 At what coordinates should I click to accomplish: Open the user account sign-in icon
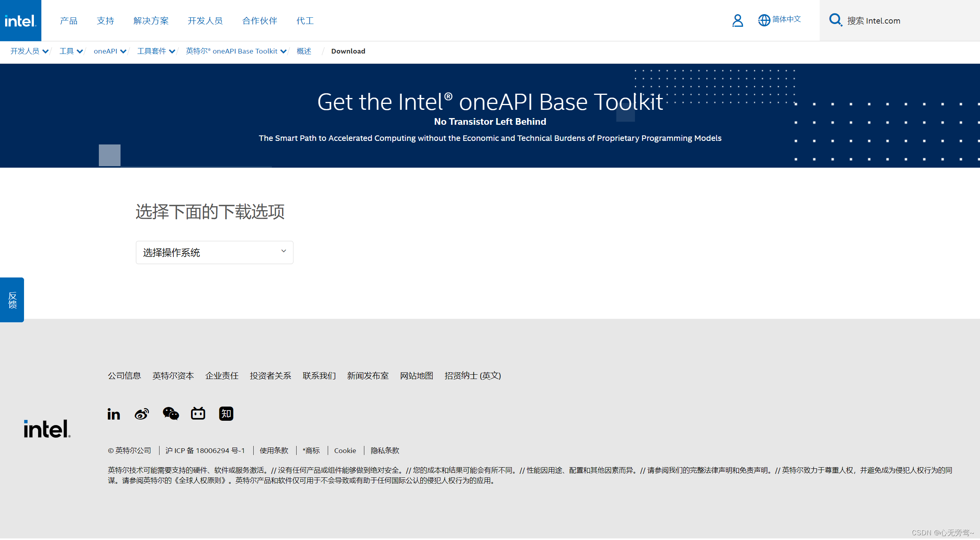click(x=737, y=20)
